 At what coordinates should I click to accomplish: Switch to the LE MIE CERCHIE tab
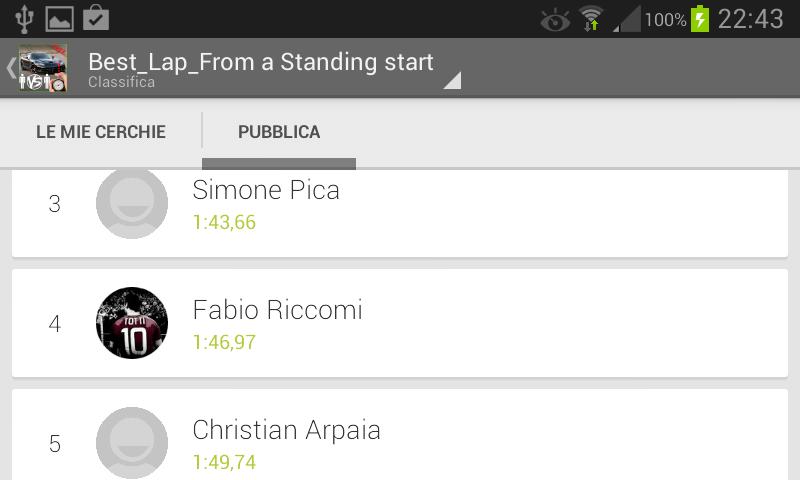[x=101, y=132]
